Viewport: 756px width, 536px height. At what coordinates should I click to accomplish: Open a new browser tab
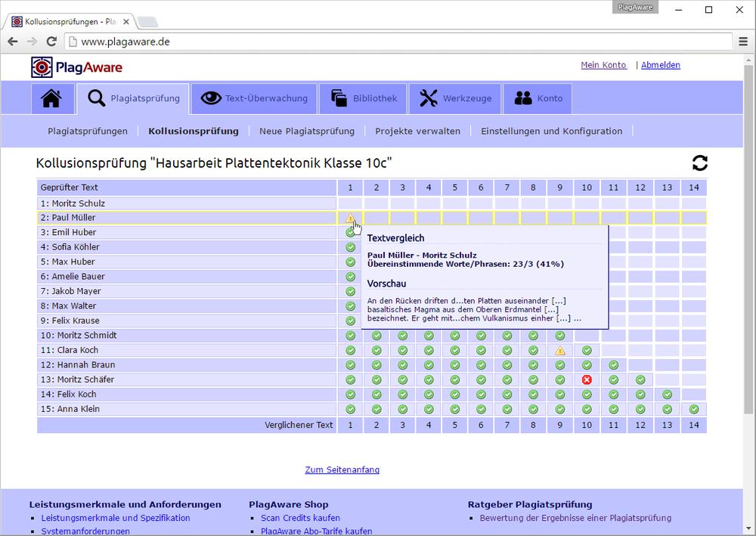[147, 22]
